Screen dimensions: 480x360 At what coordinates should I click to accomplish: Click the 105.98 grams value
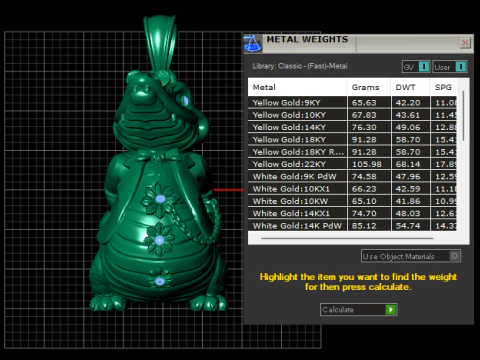pos(367,164)
